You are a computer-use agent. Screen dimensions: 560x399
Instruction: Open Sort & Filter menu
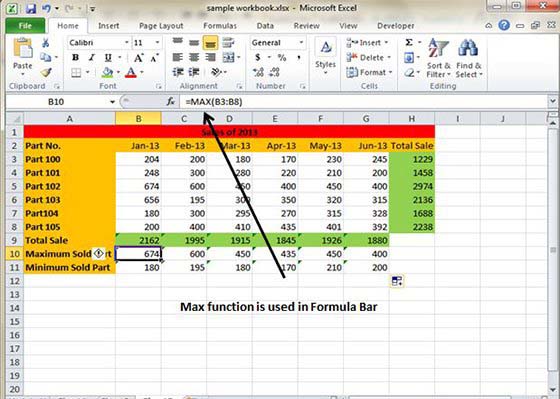[439, 58]
